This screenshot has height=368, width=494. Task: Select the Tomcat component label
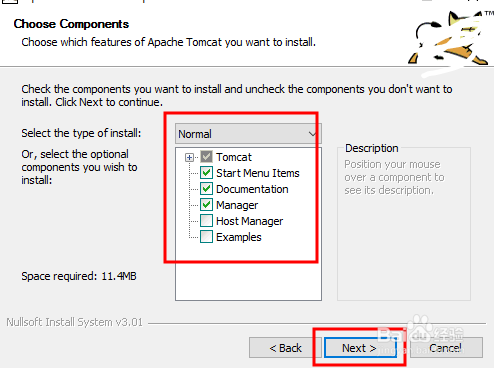coord(234,157)
